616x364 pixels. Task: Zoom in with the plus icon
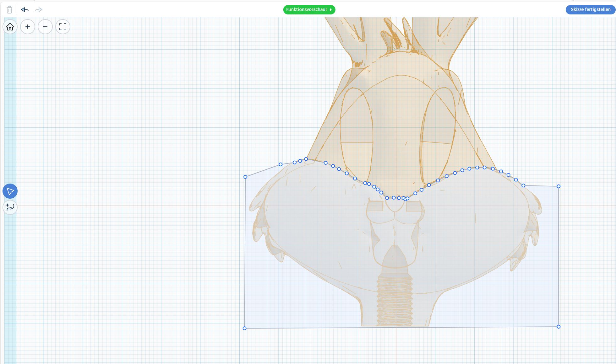click(x=28, y=27)
